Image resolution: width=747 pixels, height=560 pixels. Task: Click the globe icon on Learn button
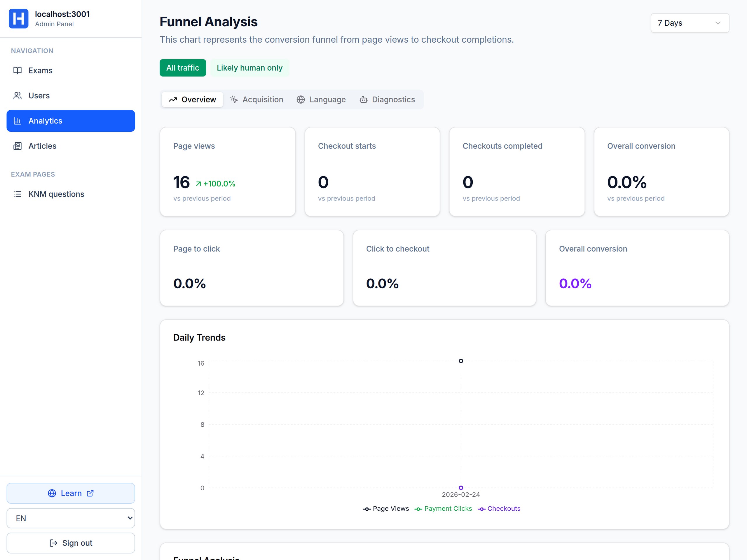(52, 493)
